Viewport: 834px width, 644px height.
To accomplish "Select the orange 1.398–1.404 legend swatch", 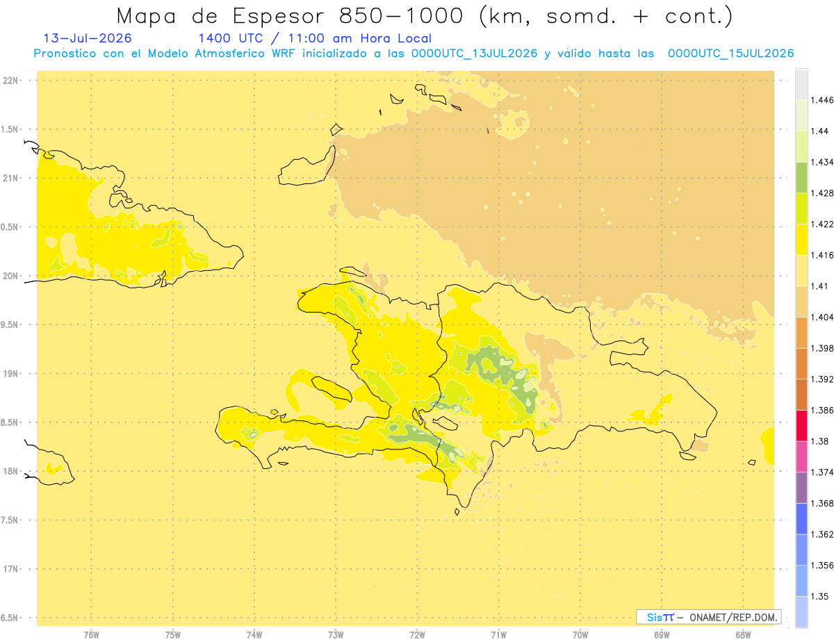I will click(801, 332).
